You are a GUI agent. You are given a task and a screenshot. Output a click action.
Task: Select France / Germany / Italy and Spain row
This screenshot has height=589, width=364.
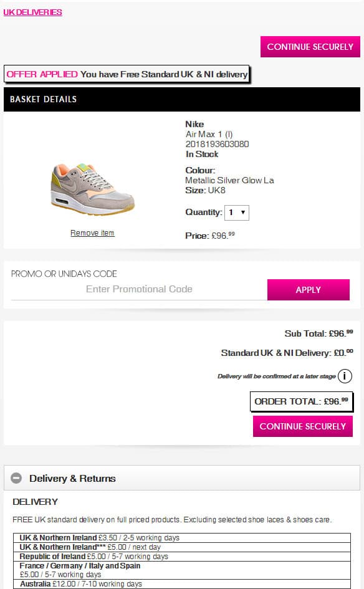point(182,570)
